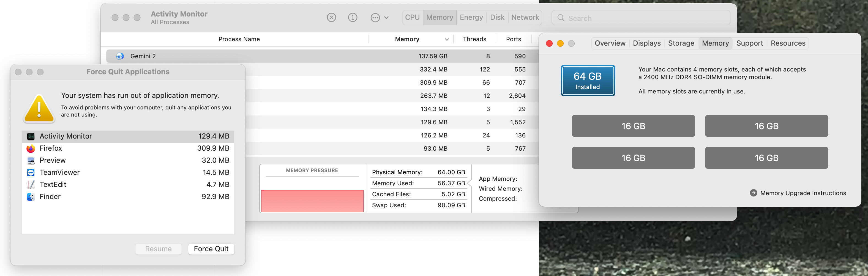Image resolution: width=868 pixels, height=276 pixels.
Task: Select Finder in the Force Quit list
Action: (128, 197)
